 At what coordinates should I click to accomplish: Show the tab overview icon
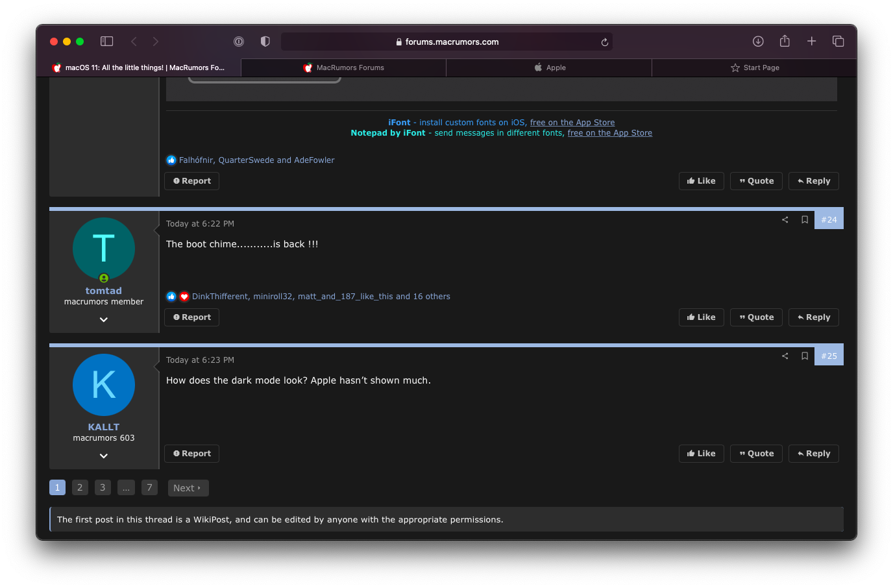pos(838,42)
